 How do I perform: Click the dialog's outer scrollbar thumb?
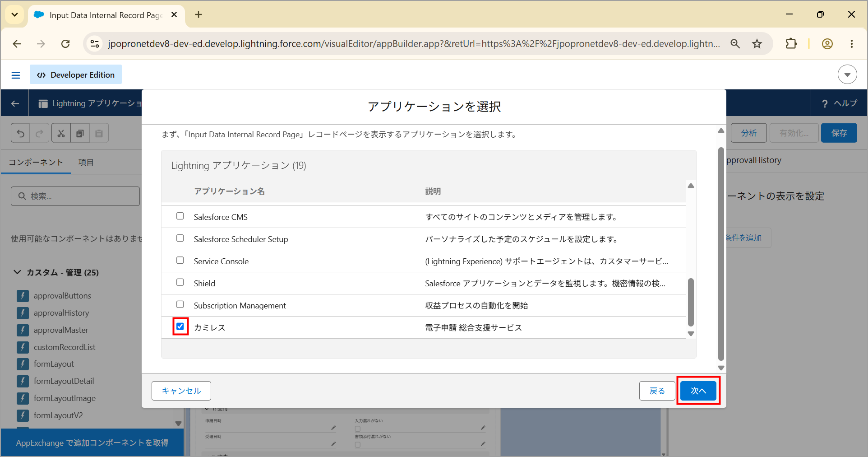(x=721, y=254)
